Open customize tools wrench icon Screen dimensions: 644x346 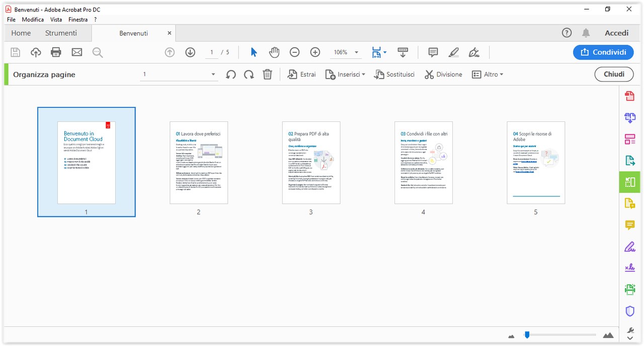point(630,330)
